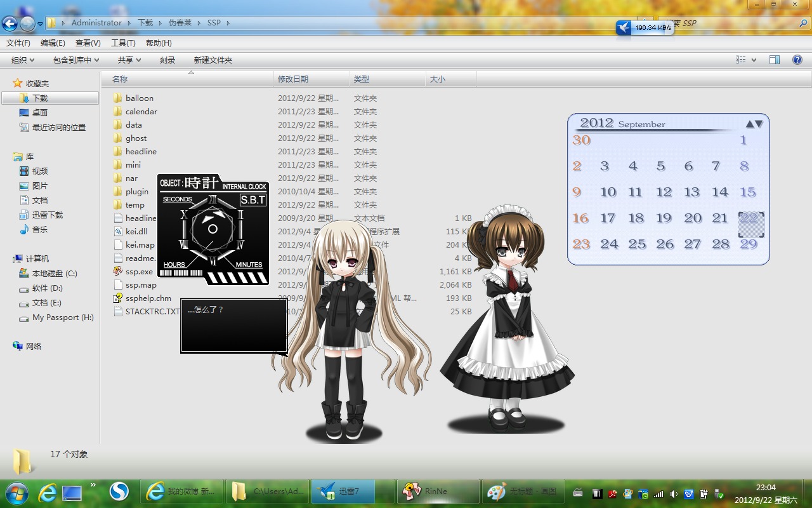Sort by the 修改日期 column header
Viewport: 812px width, 508px height.
311,79
